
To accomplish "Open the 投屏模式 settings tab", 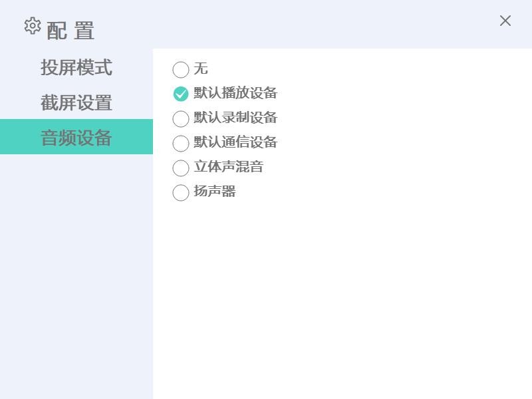I will tap(76, 67).
